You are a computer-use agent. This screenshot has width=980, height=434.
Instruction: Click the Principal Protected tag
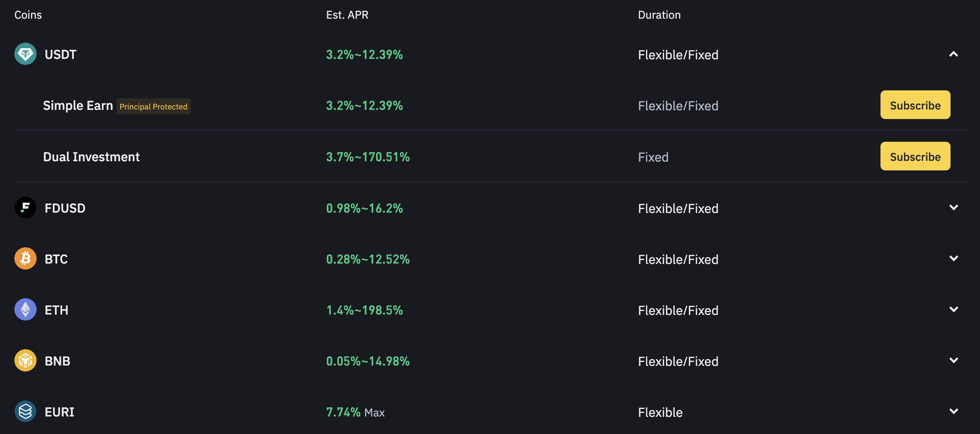(153, 107)
